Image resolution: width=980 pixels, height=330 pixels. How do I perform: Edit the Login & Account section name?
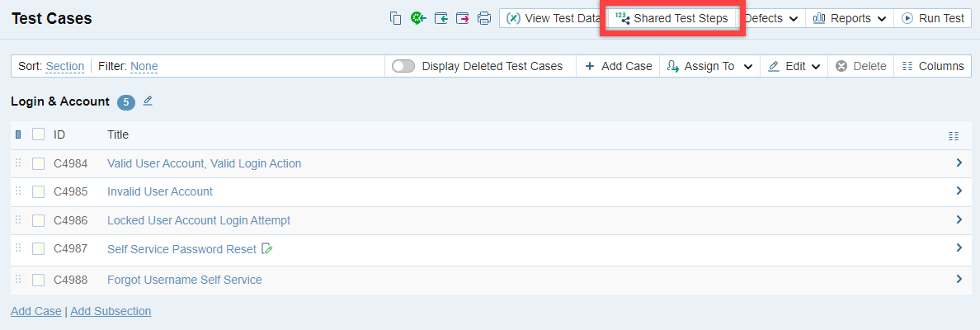(148, 101)
